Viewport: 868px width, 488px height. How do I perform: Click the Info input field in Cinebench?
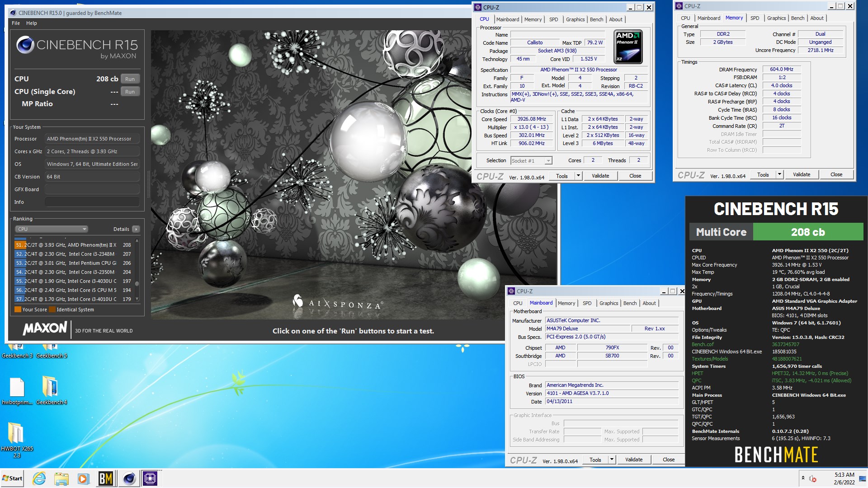[x=92, y=202]
